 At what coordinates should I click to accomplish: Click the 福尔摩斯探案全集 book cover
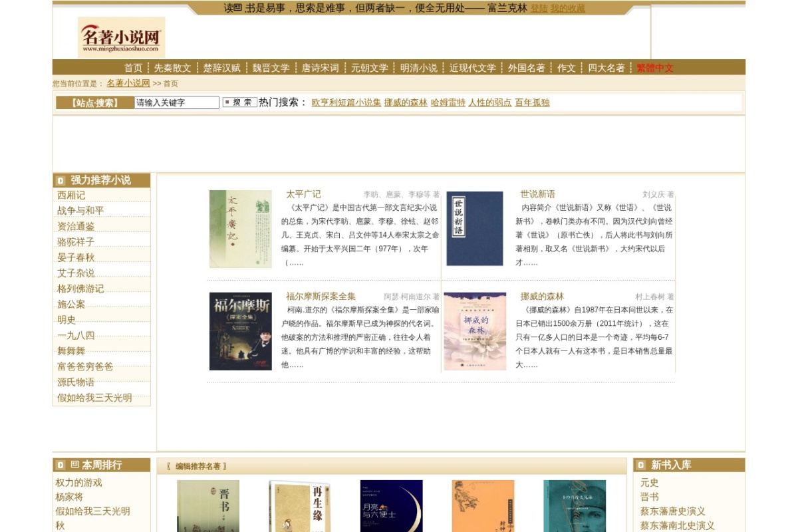(x=241, y=331)
